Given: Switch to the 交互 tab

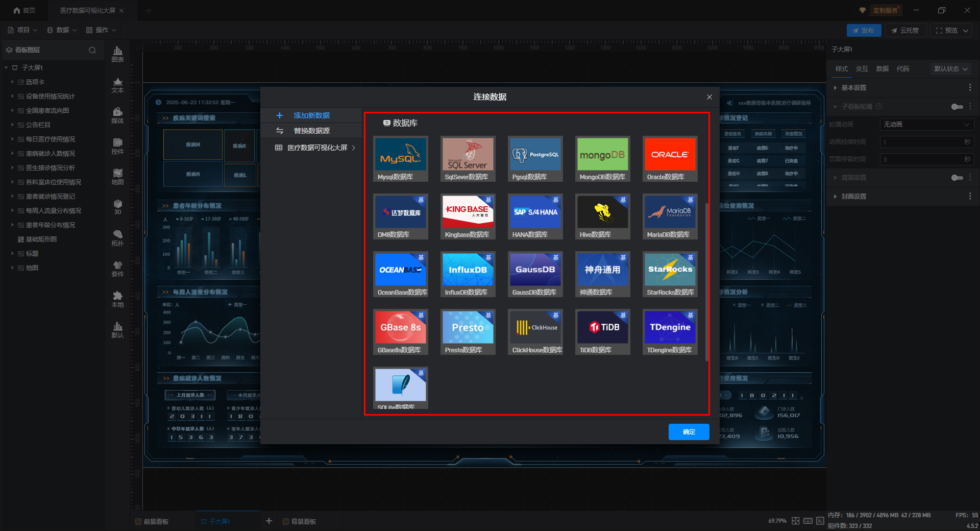Looking at the screenshot, I should click(x=862, y=69).
